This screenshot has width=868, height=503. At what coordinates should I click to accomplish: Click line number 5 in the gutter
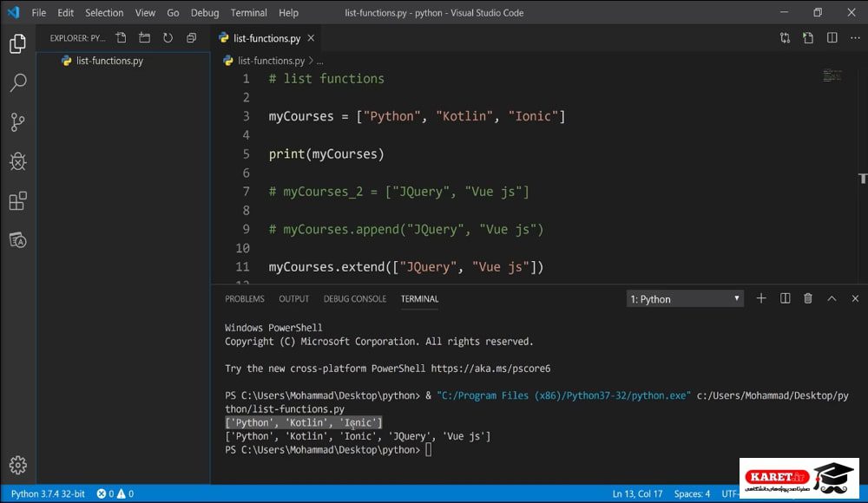point(246,154)
